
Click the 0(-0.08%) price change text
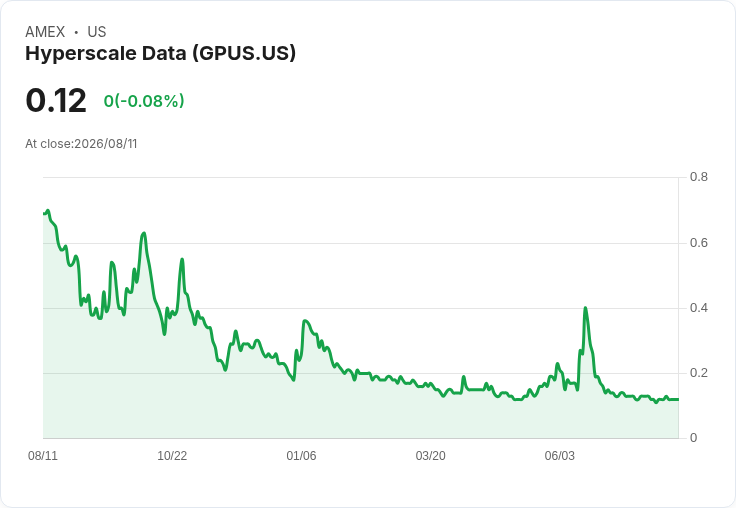point(144,101)
